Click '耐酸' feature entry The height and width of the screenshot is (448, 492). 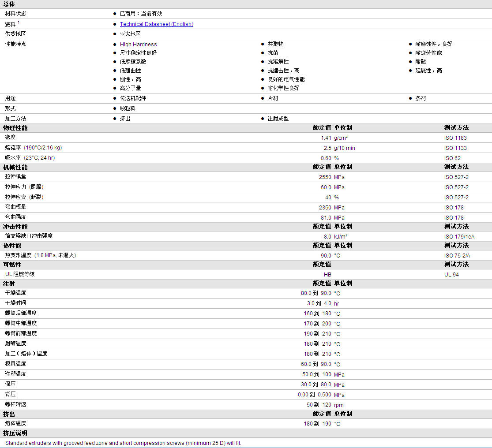click(421, 62)
